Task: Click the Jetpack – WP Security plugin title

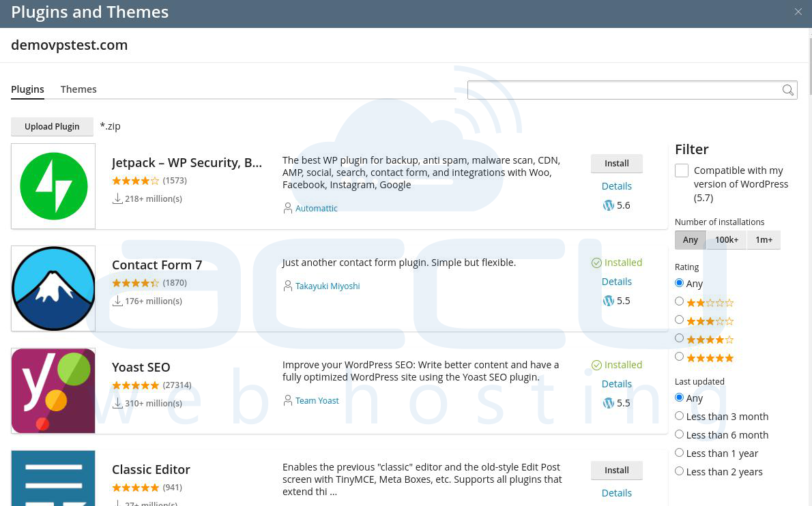Action: coord(187,162)
